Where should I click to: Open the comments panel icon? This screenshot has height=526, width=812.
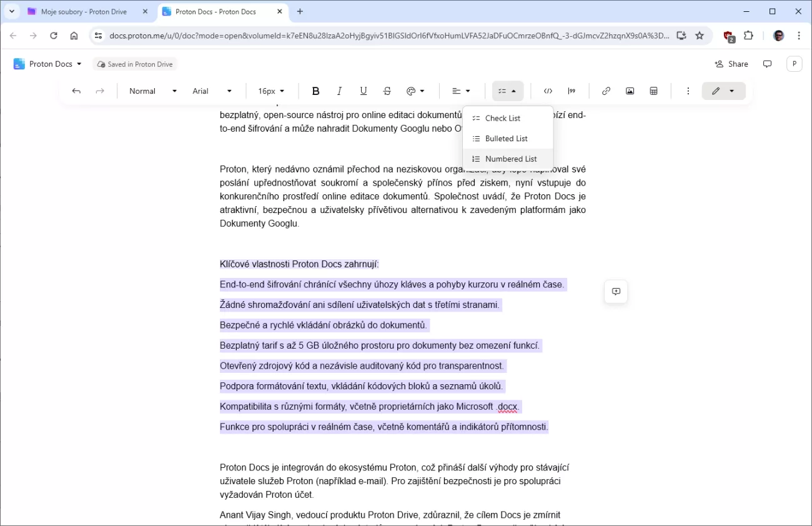coord(767,64)
